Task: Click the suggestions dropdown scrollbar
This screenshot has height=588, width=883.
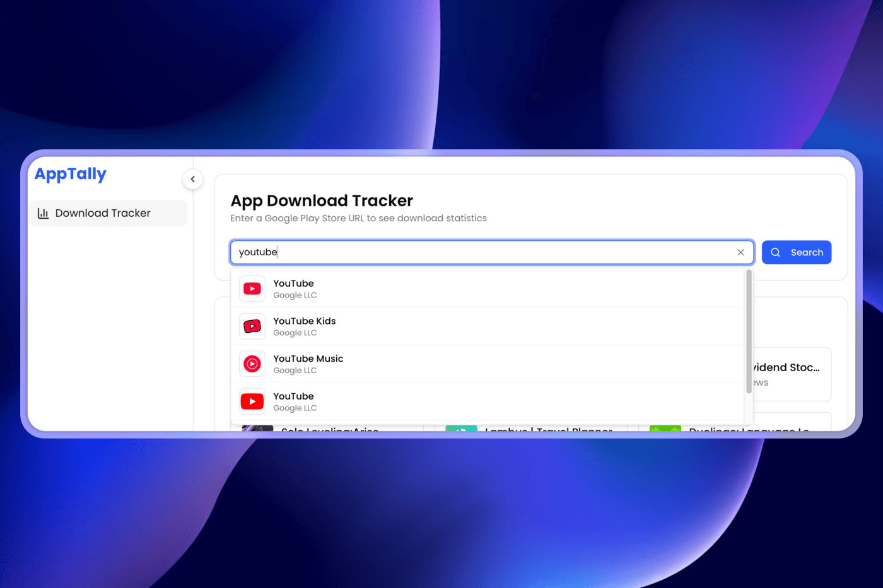Action: pos(749,331)
